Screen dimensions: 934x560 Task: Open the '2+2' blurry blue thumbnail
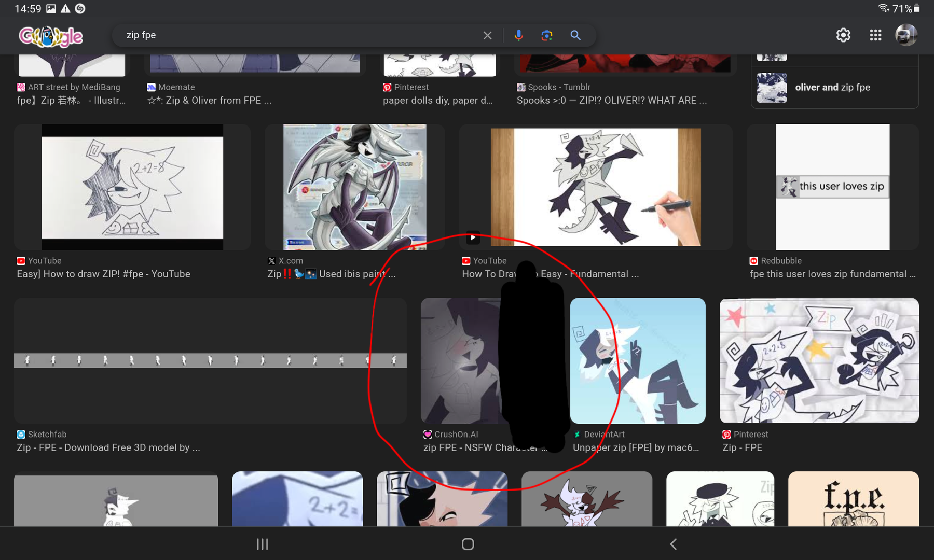pos(297,499)
